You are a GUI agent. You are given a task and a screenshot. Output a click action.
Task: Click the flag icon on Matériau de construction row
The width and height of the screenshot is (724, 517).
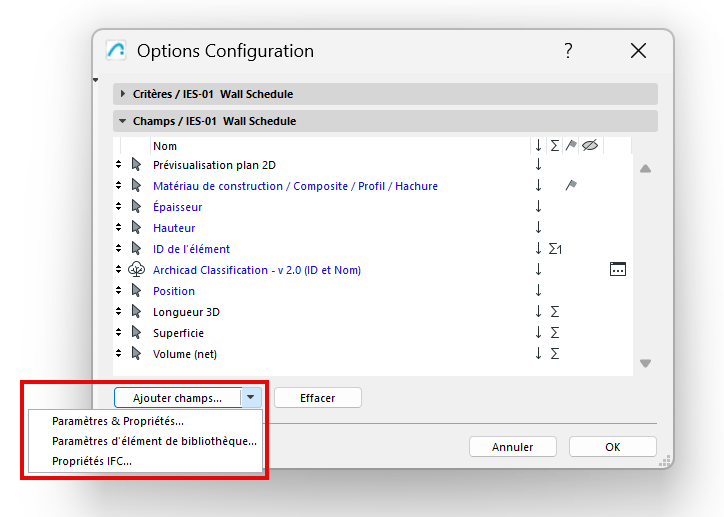click(571, 185)
